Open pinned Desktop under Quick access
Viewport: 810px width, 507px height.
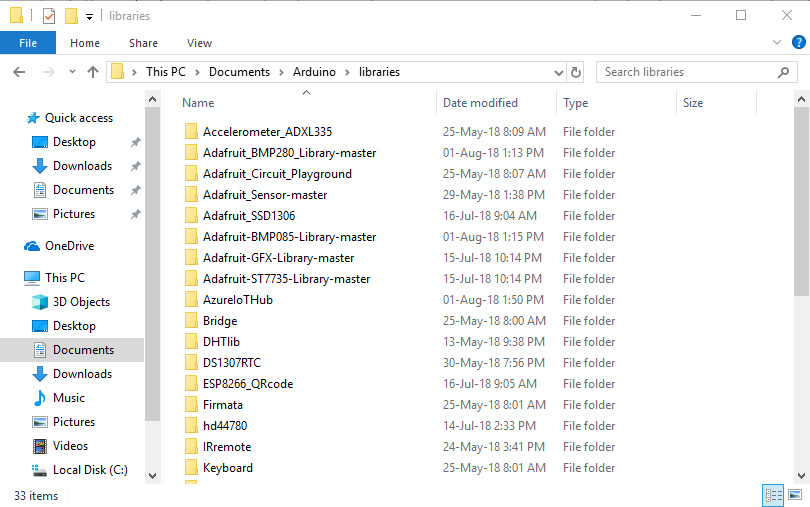pos(74,142)
